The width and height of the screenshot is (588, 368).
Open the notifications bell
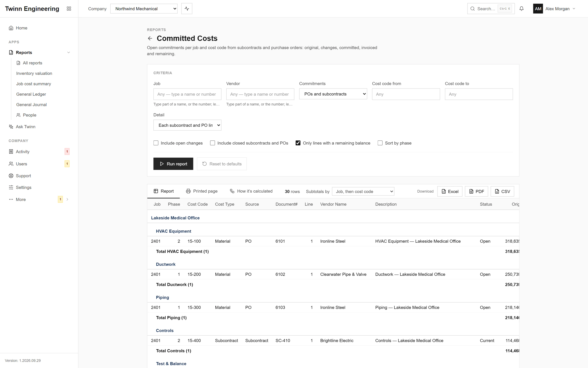pyautogui.click(x=521, y=9)
